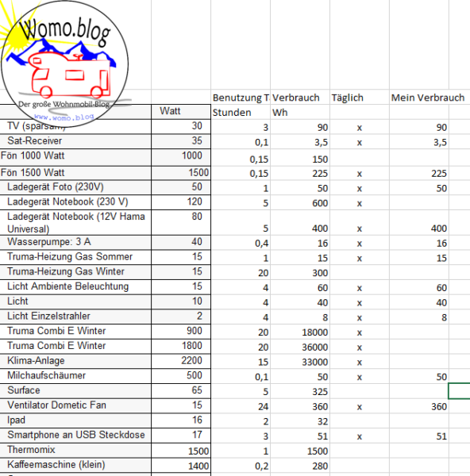Image resolution: width=470 pixels, height=476 pixels.
Task: Click the Klima-Anlage label cell
Action: pos(75,361)
